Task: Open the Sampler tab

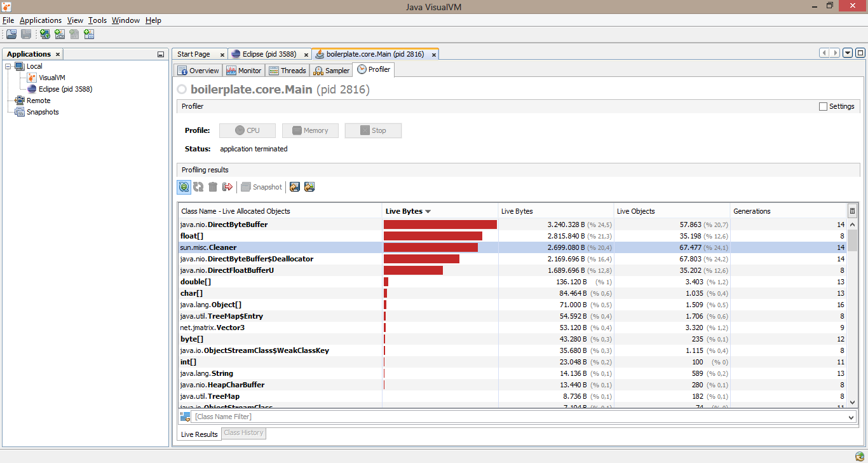Action: point(332,71)
